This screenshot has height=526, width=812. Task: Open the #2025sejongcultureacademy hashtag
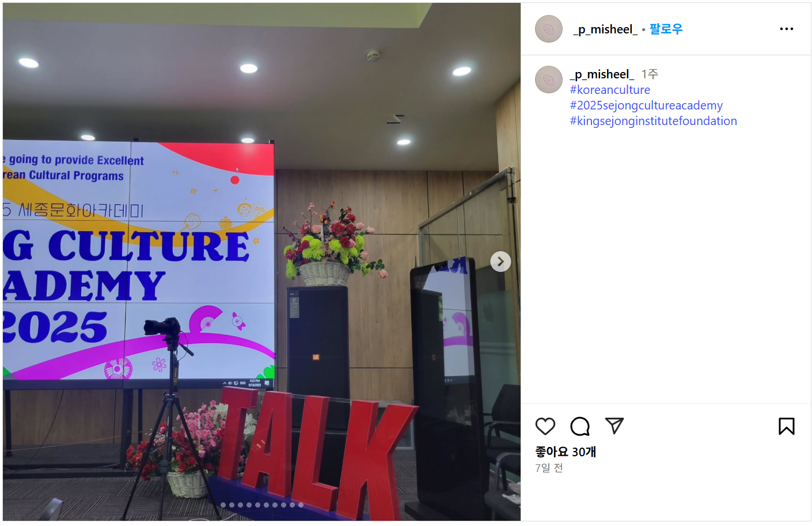tap(646, 105)
